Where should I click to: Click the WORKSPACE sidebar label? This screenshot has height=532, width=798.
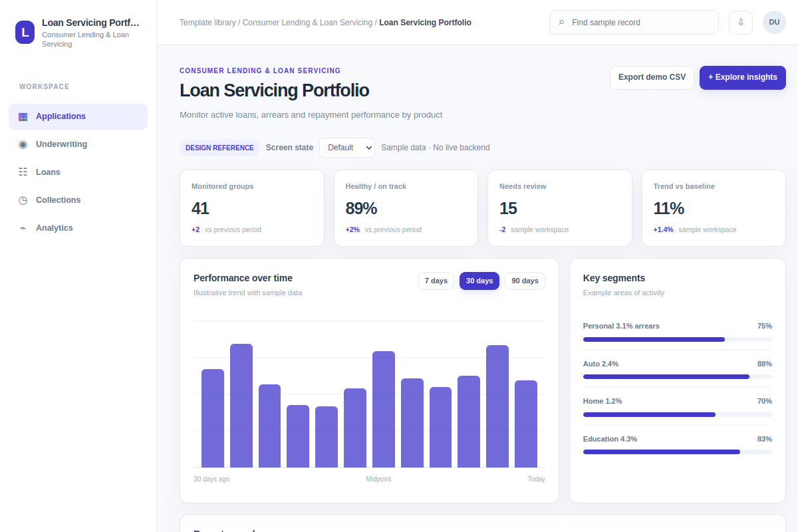(x=45, y=87)
